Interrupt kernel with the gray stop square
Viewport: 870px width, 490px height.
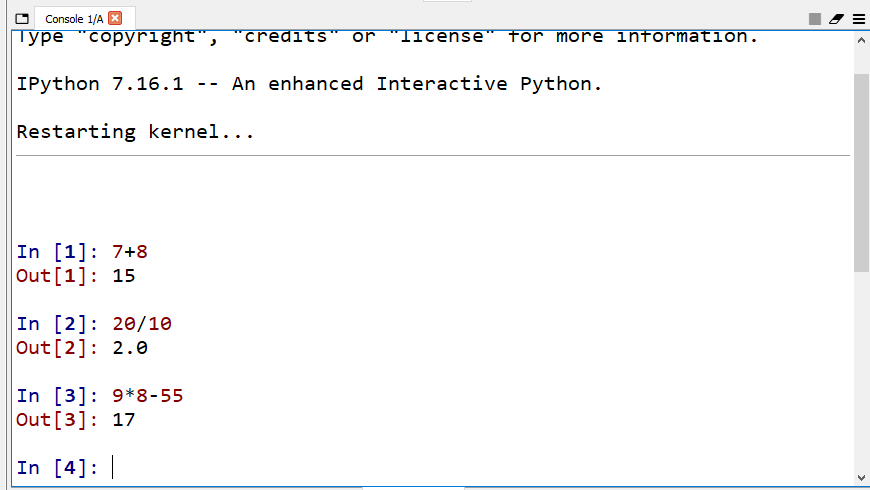point(815,19)
